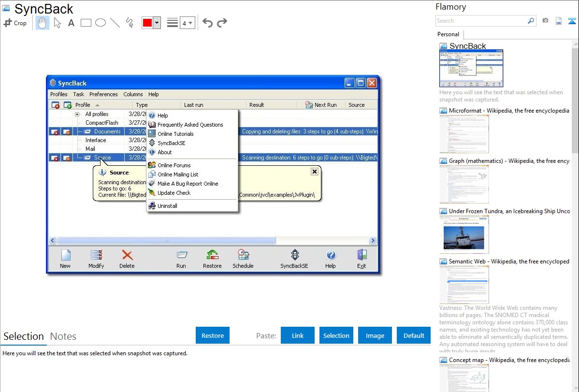The height and width of the screenshot is (392, 579).
Task: Undo the last annotation
Action: pyautogui.click(x=207, y=23)
